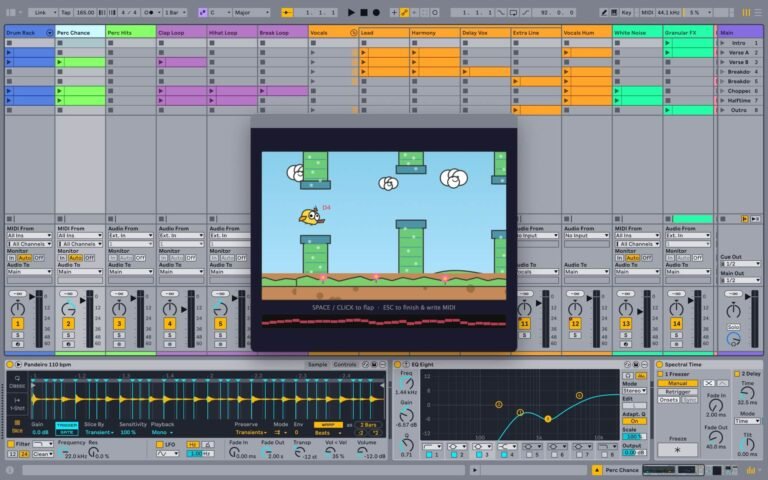768x480 pixels.
Task: Set Drum Rack monitor to Auto
Action: pyautogui.click(x=24, y=258)
